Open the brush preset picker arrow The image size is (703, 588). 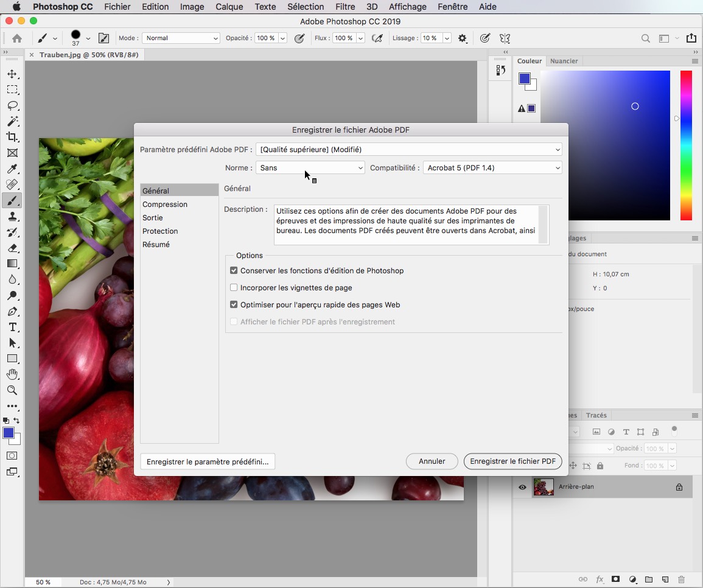coord(88,38)
